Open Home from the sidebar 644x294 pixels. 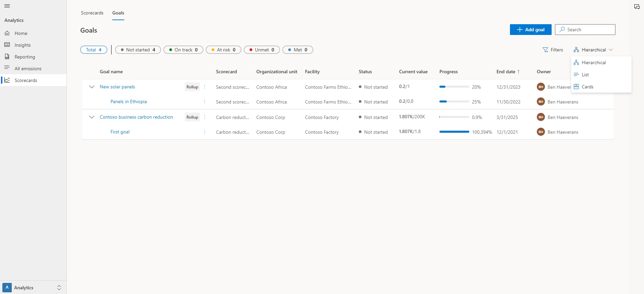(21, 33)
